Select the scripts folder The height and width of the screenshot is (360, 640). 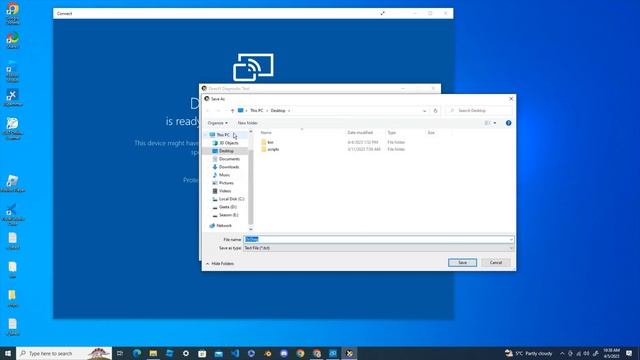[273, 149]
